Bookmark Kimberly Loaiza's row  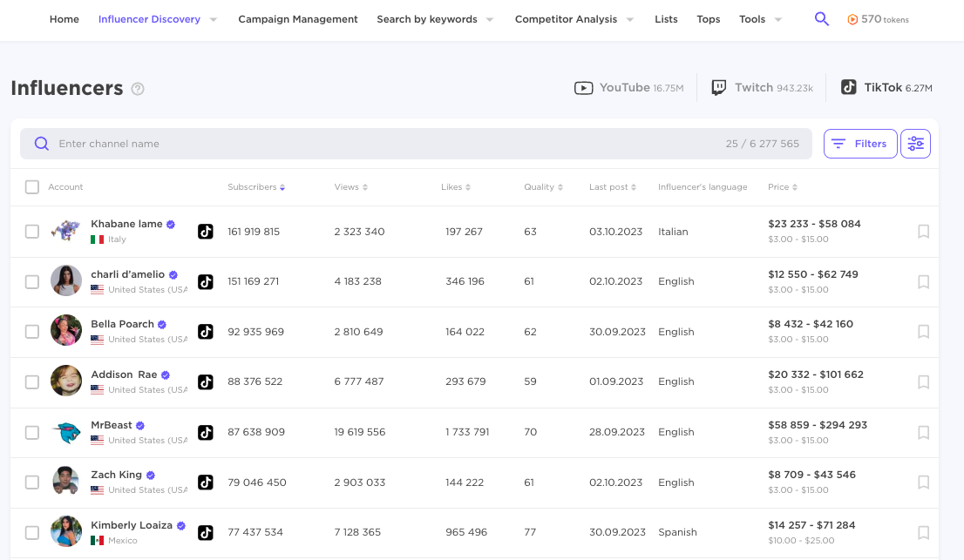click(x=923, y=532)
